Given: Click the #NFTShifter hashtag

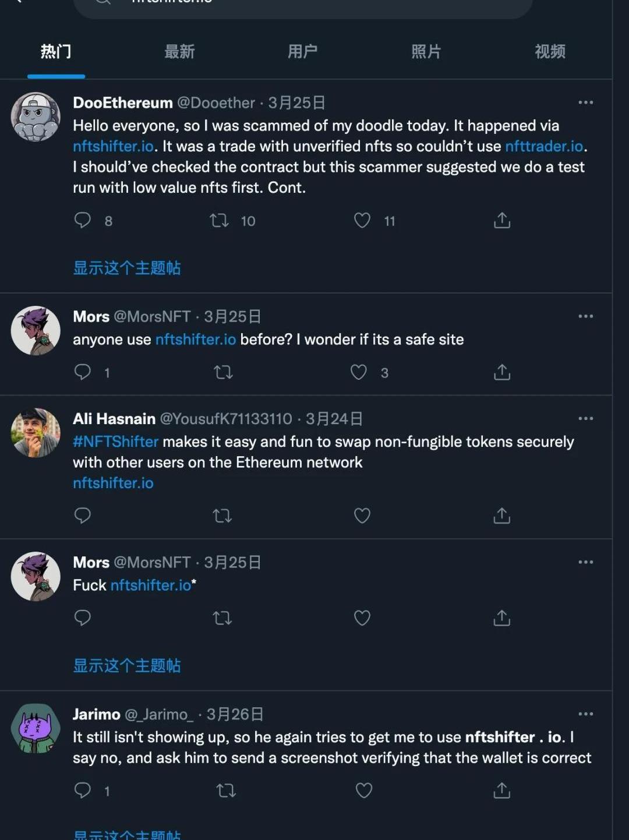Looking at the screenshot, I should click(x=115, y=442).
